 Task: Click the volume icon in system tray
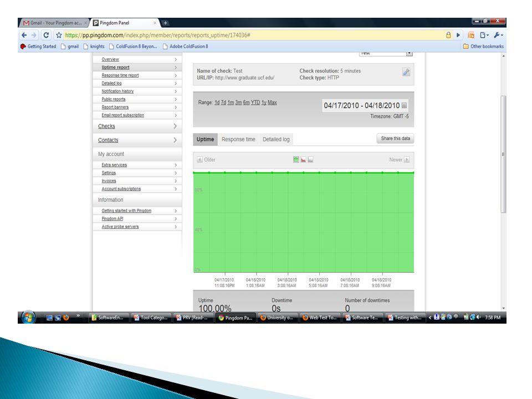(x=479, y=317)
